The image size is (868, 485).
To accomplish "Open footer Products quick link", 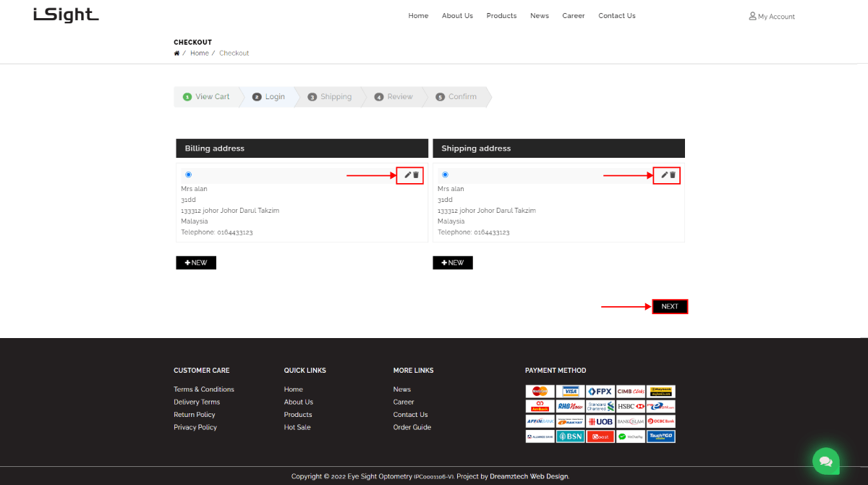I will 298,415.
